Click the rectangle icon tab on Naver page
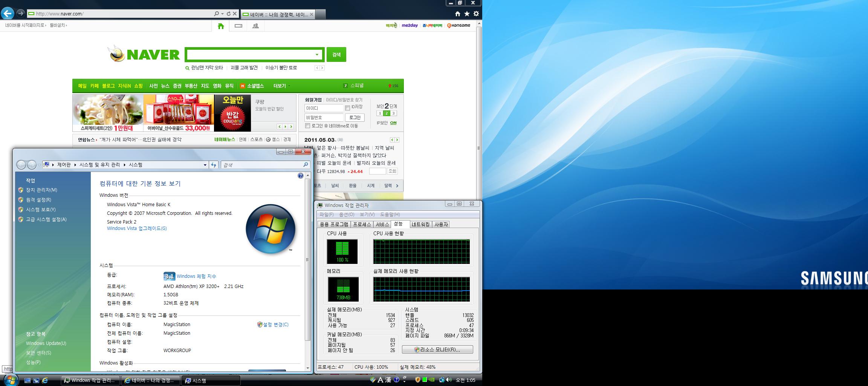868x386 pixels. coord(238,26)
